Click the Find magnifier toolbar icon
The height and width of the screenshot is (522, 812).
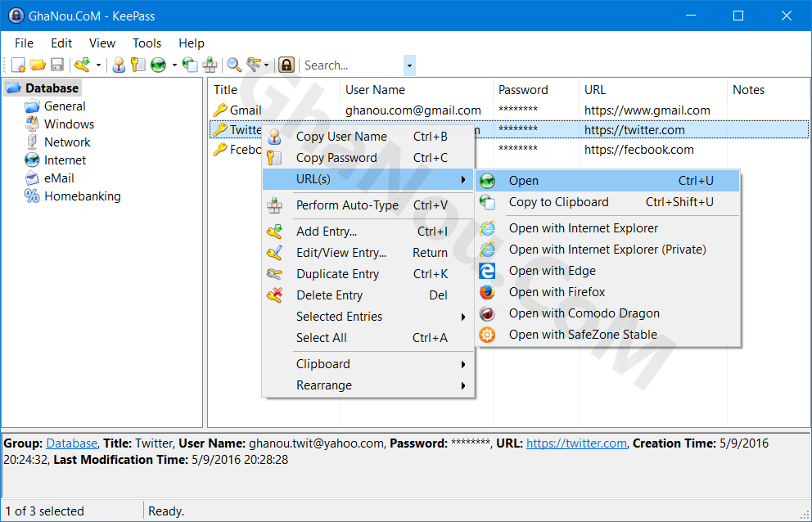pyautogui.click(x=234, y=65)
